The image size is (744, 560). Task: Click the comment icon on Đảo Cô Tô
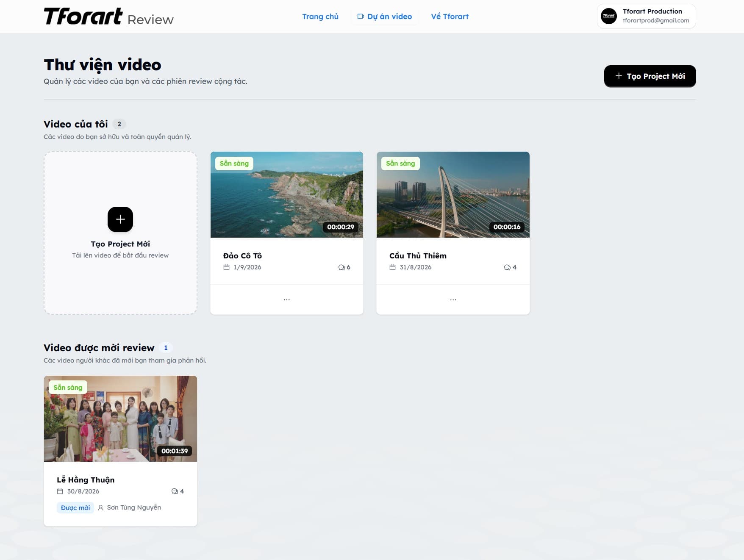click(x=341, y=267)
